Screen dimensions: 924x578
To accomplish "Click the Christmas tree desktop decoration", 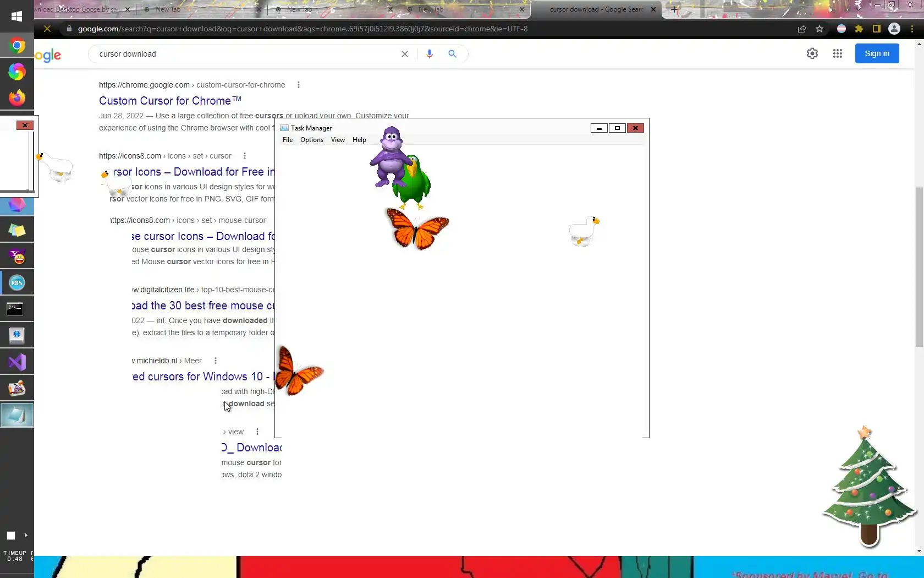I will 868,487.
